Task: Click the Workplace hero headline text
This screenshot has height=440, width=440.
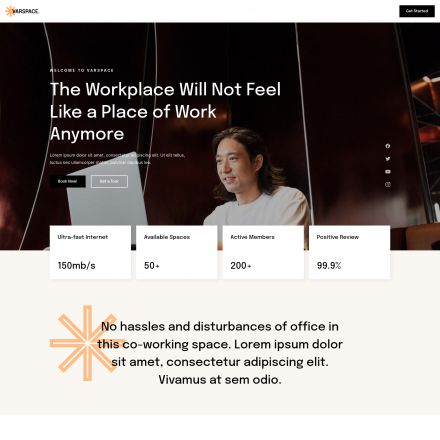Action: click(x=165, y=112)
